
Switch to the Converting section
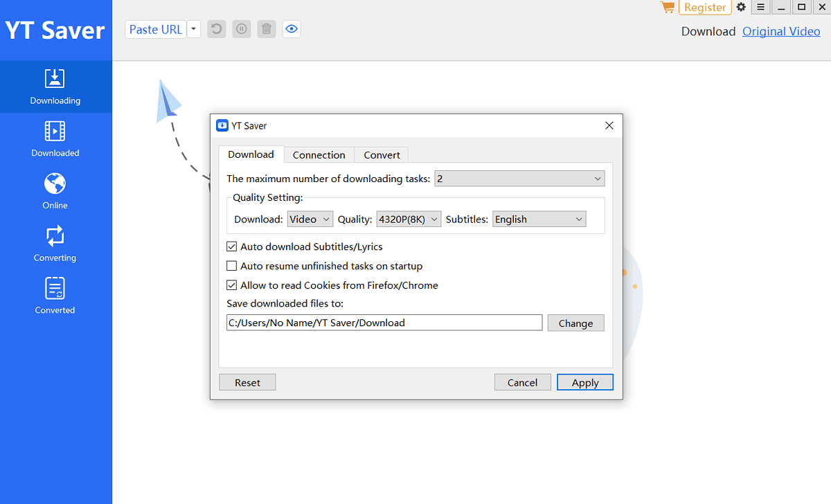click(55, 244)
